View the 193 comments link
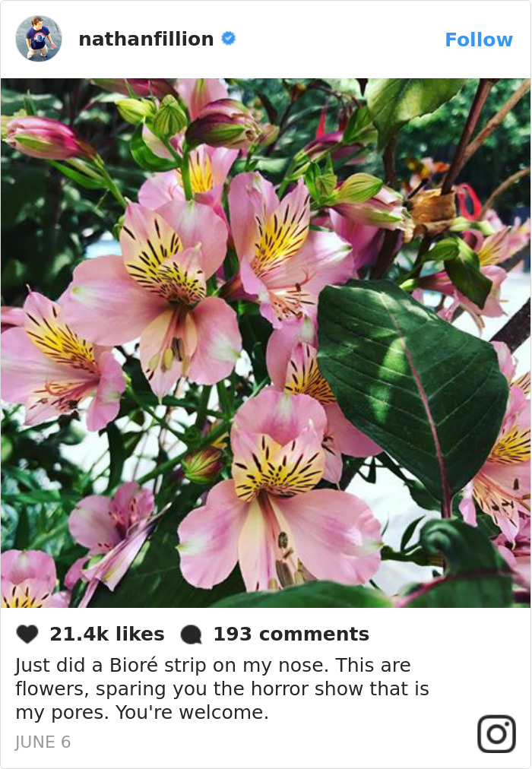Screen dimensions: 532x769 [x=291, y=635]
